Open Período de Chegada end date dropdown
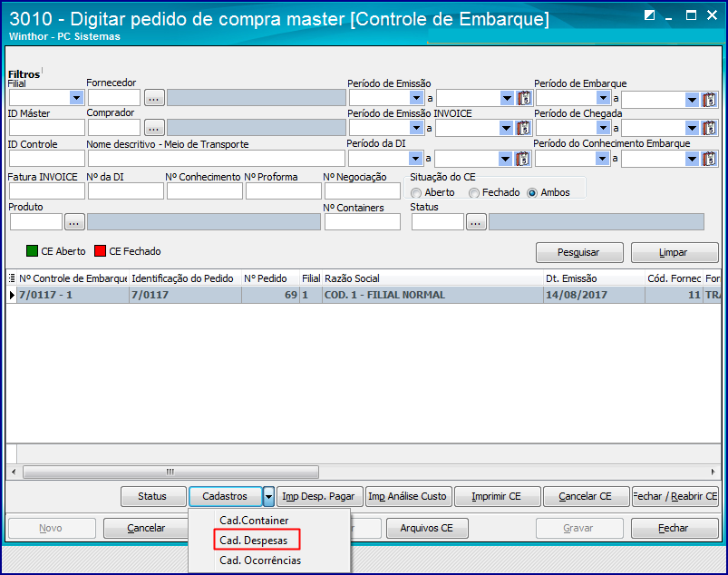The image size is (728, 575). (693, 128)
